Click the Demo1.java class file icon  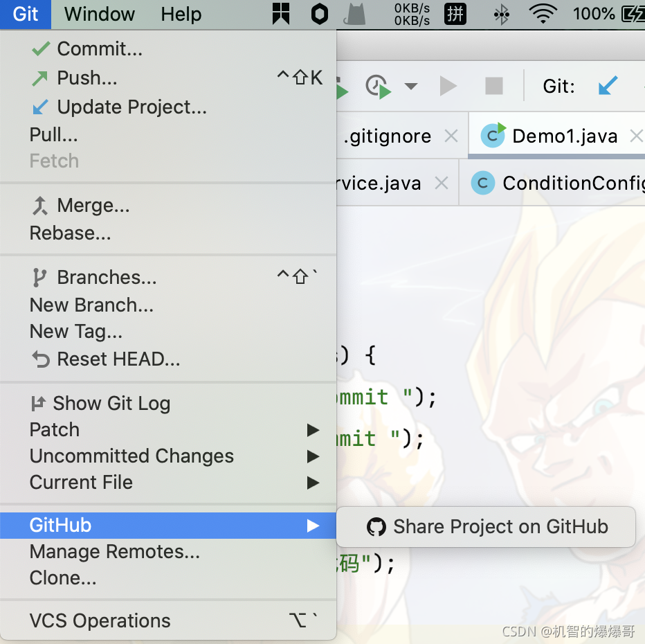(493, 135)
